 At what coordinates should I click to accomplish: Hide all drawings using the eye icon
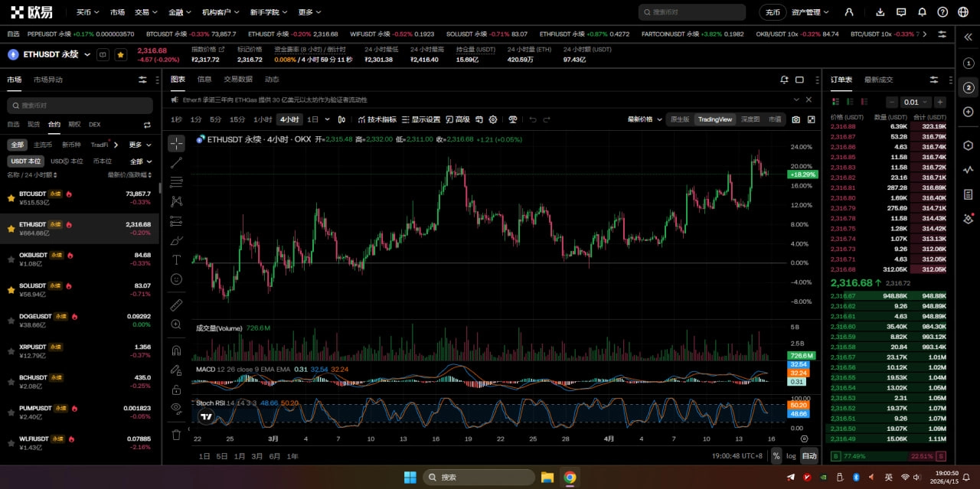[x=176, y=408]
